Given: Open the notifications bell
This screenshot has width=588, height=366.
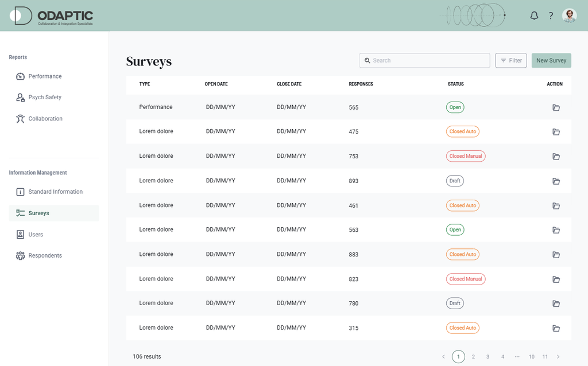Looking at the screenshot, I should [534, 15].
